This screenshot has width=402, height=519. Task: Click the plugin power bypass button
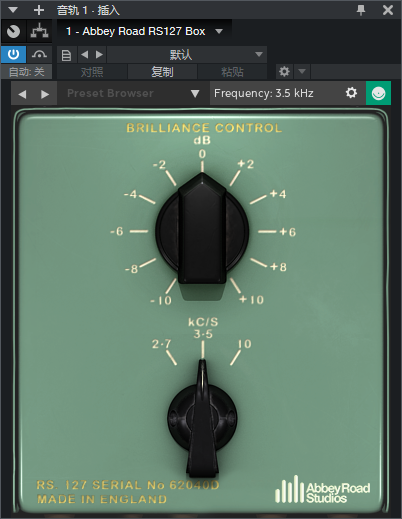tap(13, 54)
